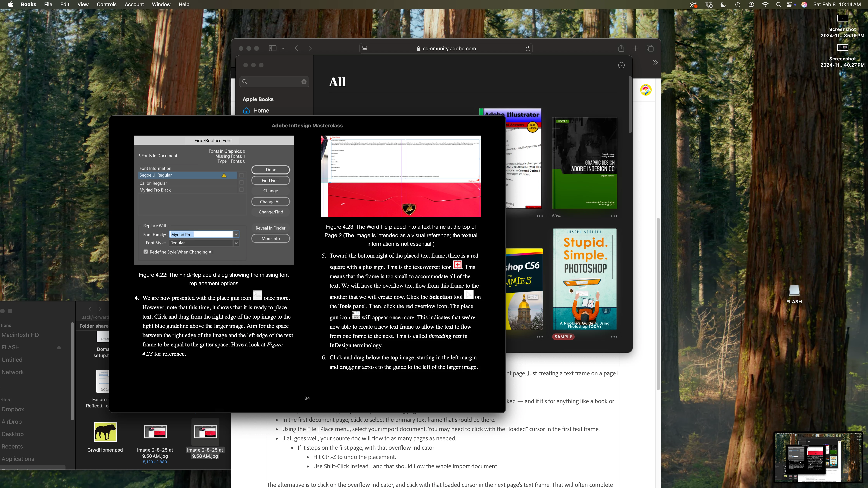This screenshot has width=868, height=488.
Task: Open the Books library circular ellipsis options icon
Action: [621, 65]
